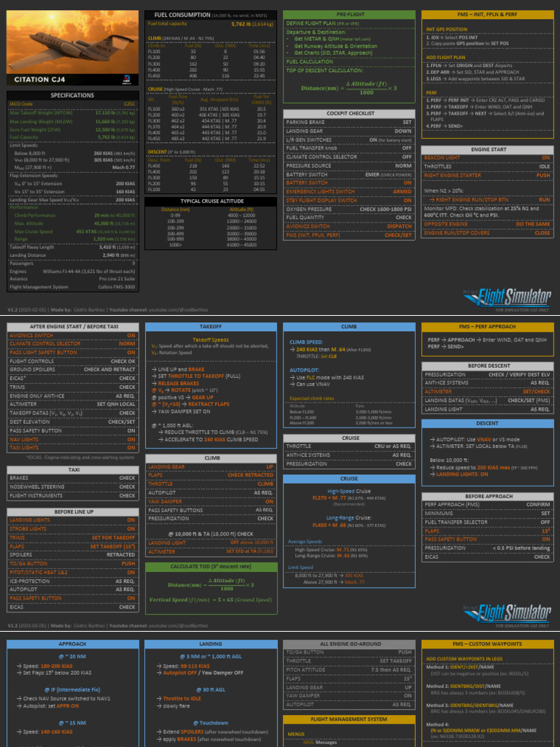Select the Typical Cruise Altitude header
560x747 pixels.
pos(211,201)
